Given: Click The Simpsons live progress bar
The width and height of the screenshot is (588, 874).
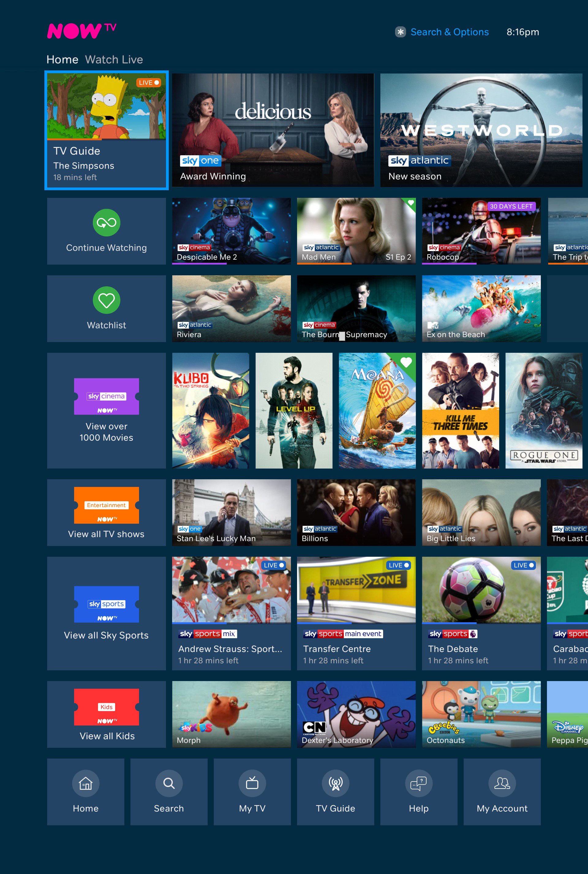Looking at the screenshot, I should pyautogui.click(x=75, y=140).
